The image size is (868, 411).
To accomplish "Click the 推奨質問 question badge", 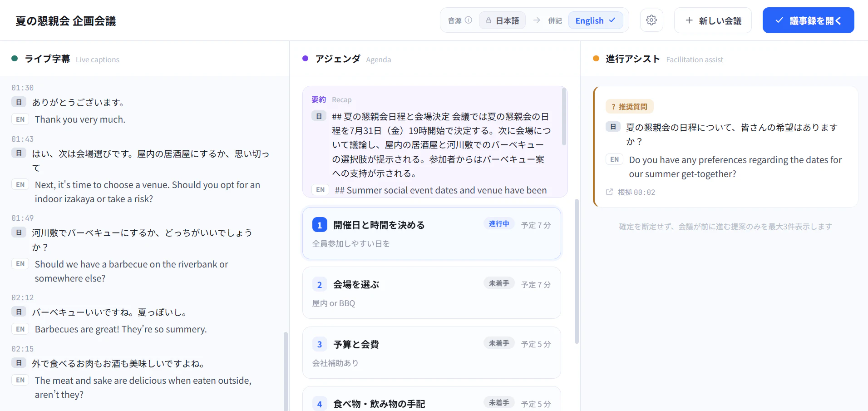I will pyautogui.click(x=630, y=107).
